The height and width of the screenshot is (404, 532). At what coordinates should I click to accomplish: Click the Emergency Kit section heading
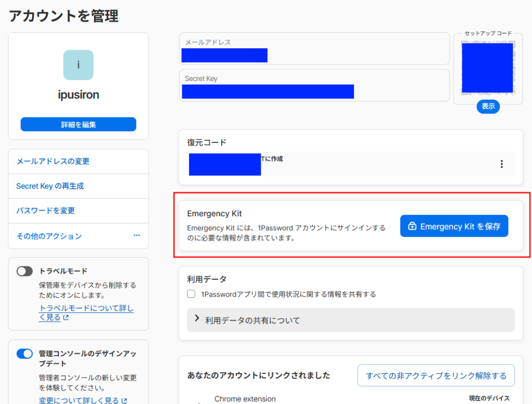pos(215,214)
